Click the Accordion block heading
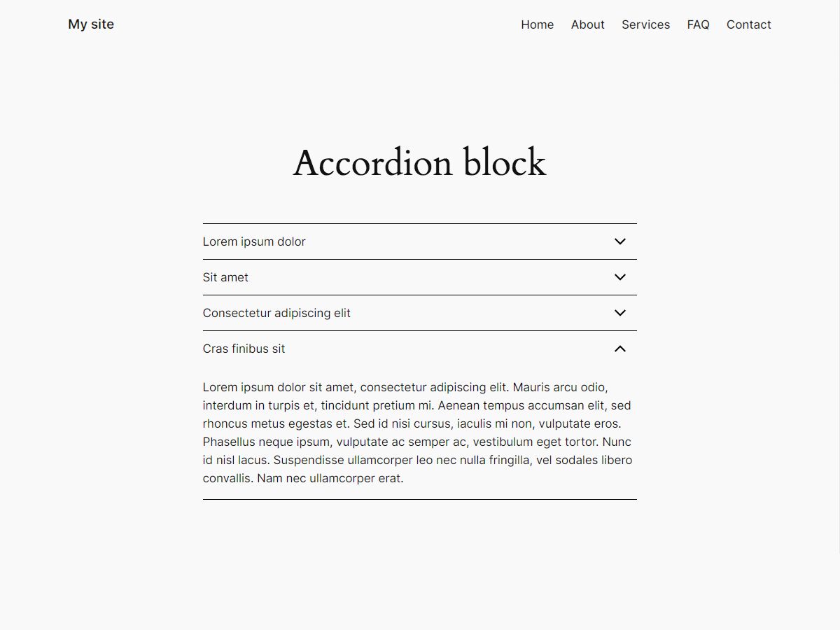Viewport: 840px width, 630px height. (419, 162)
